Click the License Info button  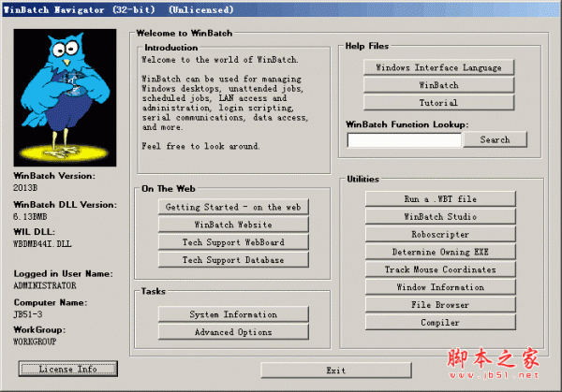68,369
